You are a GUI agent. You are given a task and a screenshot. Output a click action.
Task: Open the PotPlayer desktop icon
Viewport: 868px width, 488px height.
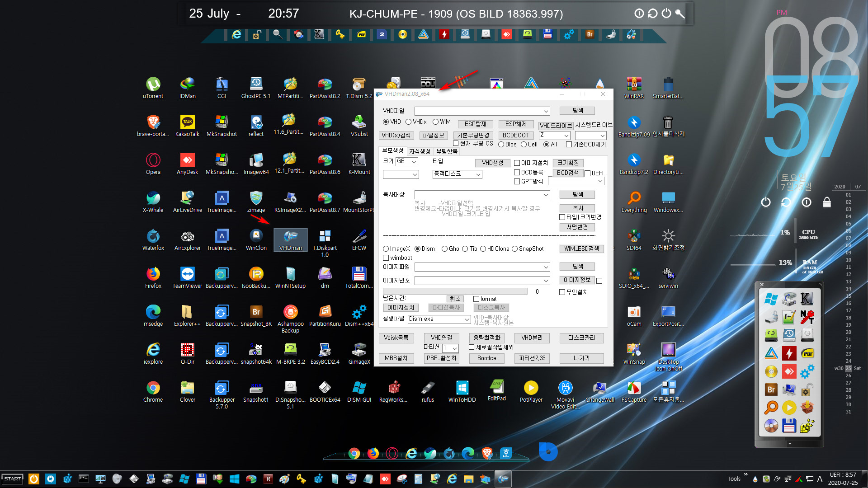[531, 391]
